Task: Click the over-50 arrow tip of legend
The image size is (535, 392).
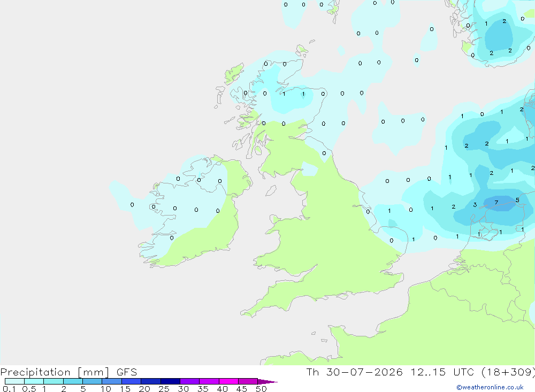Action: 267,382
